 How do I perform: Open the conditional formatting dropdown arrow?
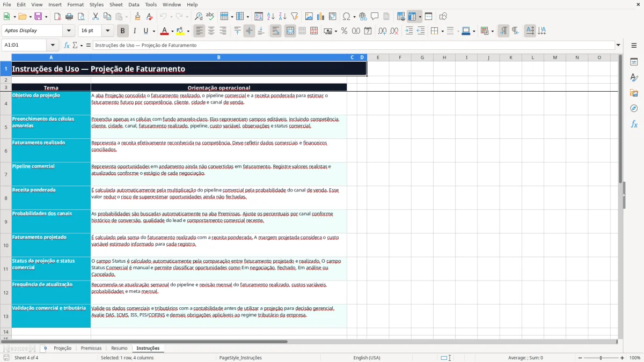(492, 31)
